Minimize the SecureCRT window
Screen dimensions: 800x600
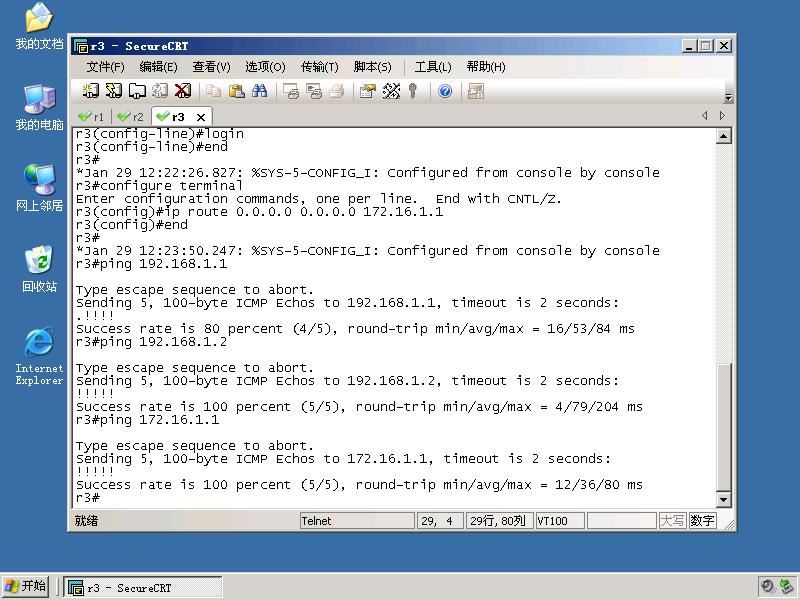(x=689, y=46)
